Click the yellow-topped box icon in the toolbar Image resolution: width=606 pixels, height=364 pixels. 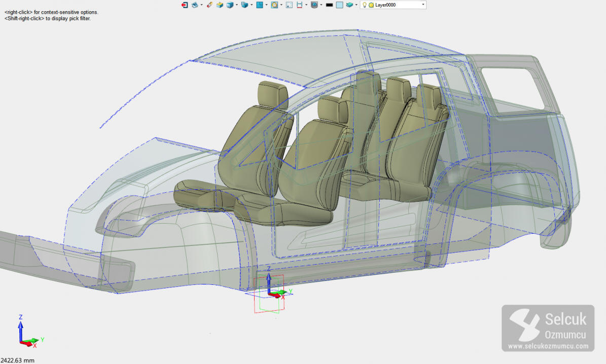coord(220,5)
